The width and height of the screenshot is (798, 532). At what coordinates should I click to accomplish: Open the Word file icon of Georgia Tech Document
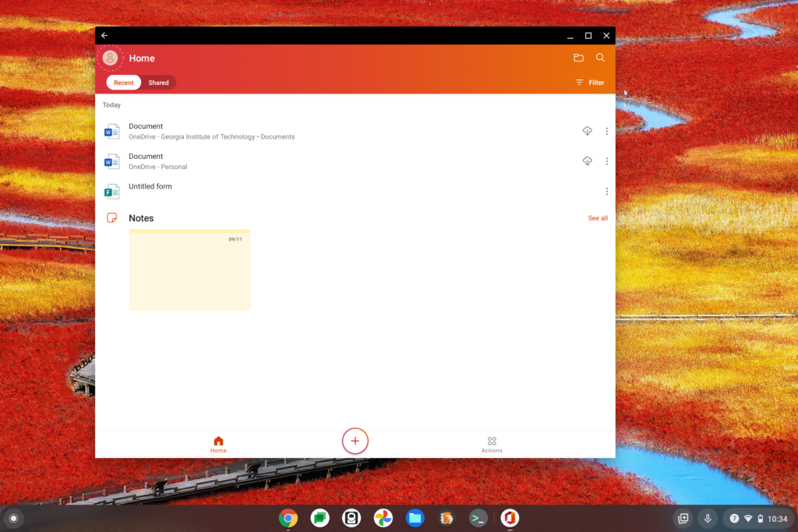[x=111, y=131]
